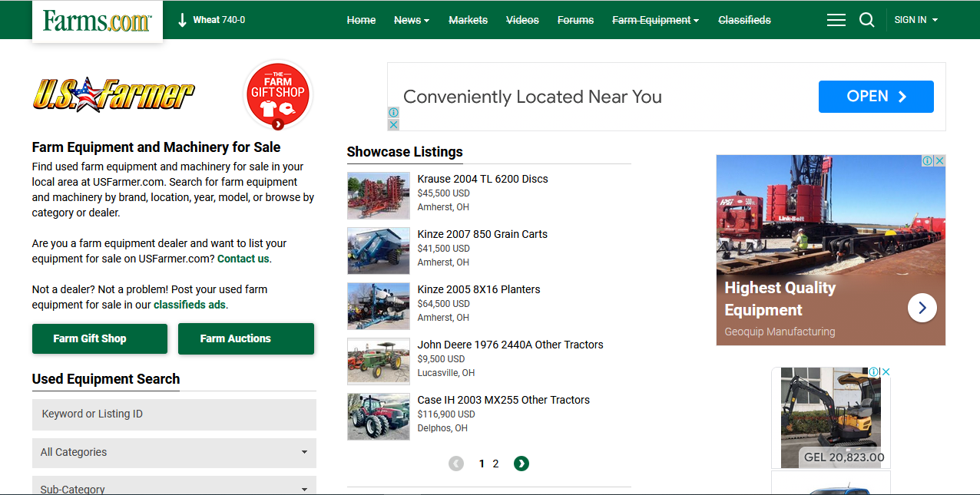The image size is (980, 495).
Task: Open John Deere 1976 2440A listing
Action: click(x=510, y=345)
